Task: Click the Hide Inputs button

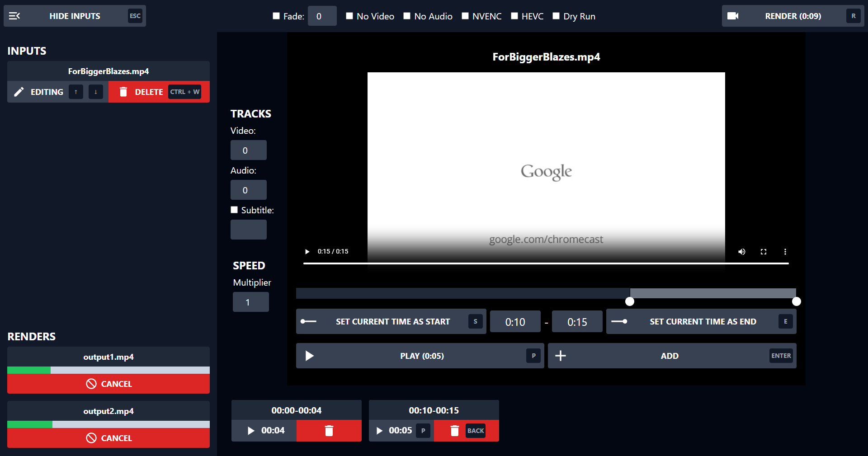Action: [75, 16]
